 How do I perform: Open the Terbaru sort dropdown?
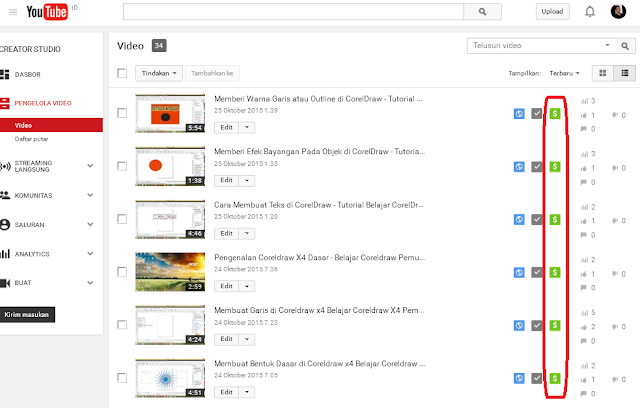564,73
